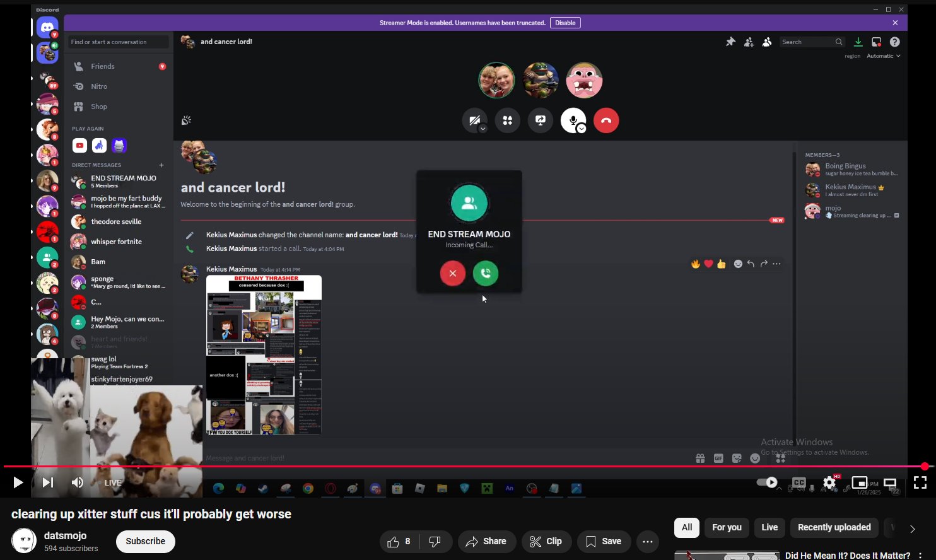Screen dimensions: 936x560
Task: Open camera options dropdown arrow
Action: click(483, 129)
